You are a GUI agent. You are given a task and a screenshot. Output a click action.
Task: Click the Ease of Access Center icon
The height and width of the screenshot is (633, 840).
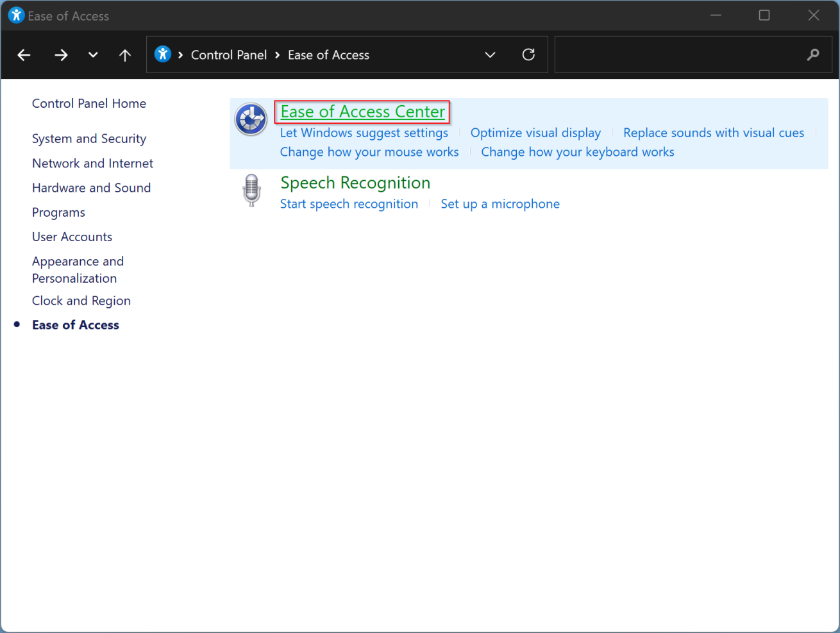click(x=251, y=119)
